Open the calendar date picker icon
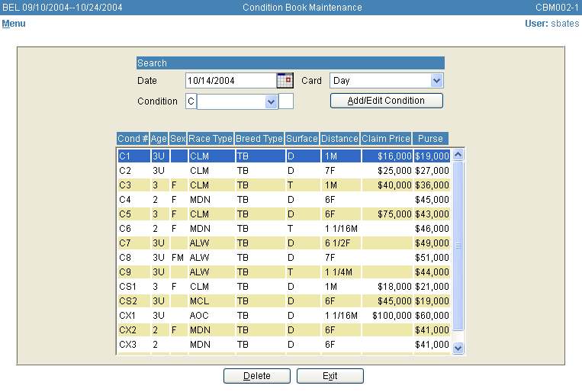Screen dimensions: 582x392 click(x=285, y=80)
